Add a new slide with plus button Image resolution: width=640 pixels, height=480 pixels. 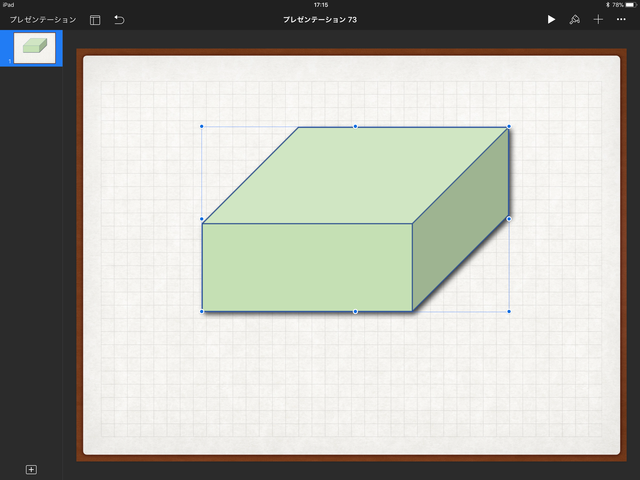point(31,469)
